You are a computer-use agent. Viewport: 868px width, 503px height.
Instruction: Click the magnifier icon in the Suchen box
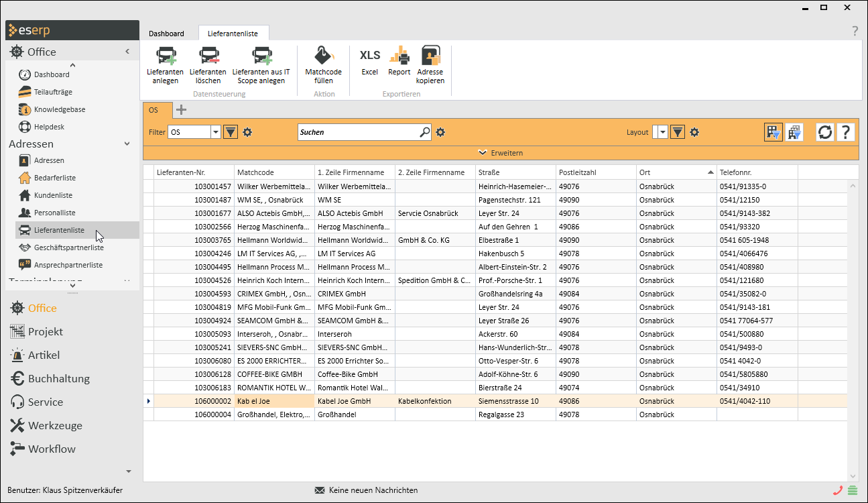pyautogui.click(x=424, y=132)
